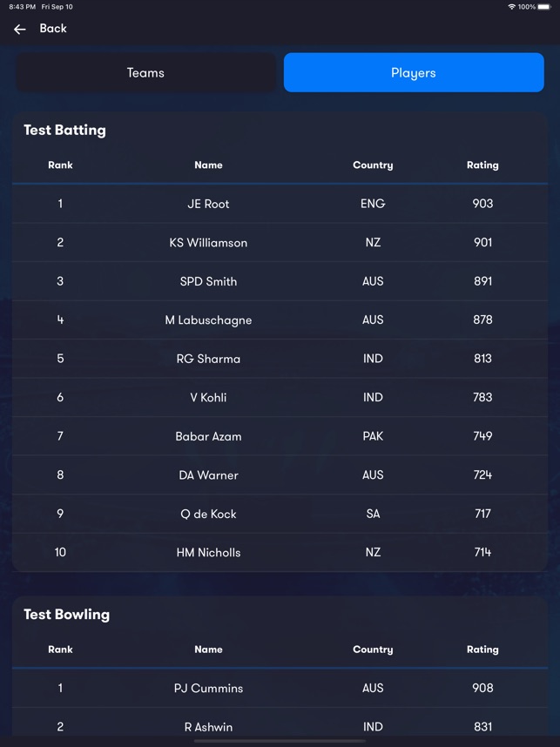Open M Labuschagne's player row

[280, 320]
